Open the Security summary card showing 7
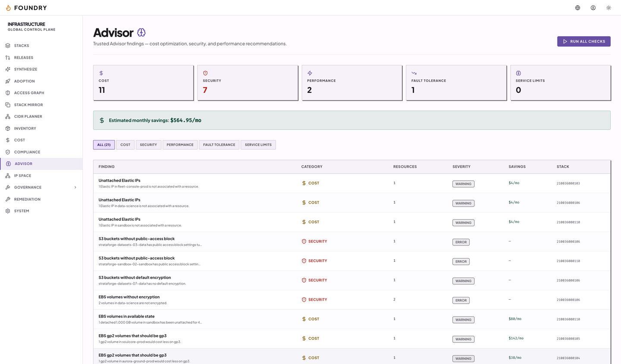The height and width of the screenshot is (364, 621). (248, 83)
